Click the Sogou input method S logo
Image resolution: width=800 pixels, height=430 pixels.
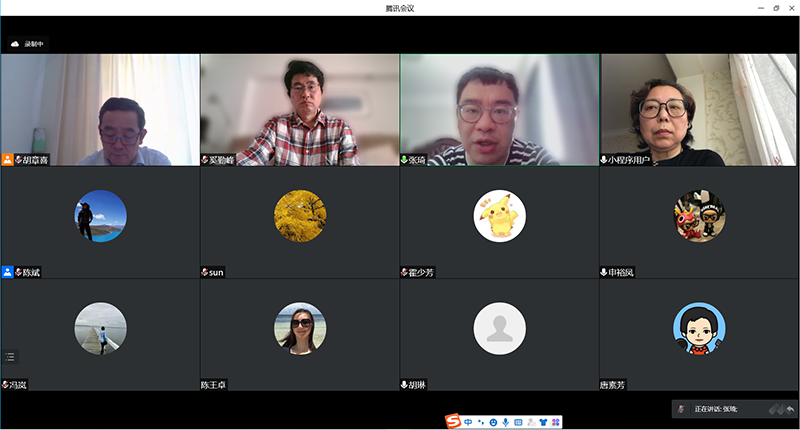[x=453, y=422]
